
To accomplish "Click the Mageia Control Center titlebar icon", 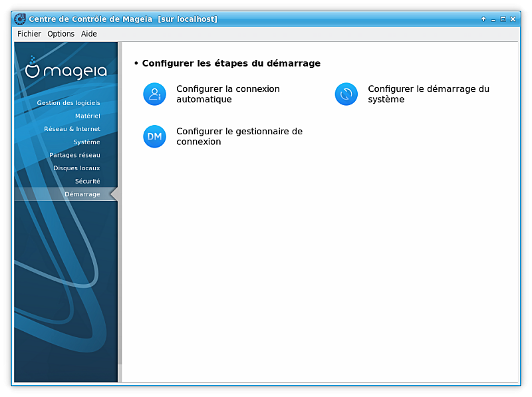I will [x=20, y=19].
